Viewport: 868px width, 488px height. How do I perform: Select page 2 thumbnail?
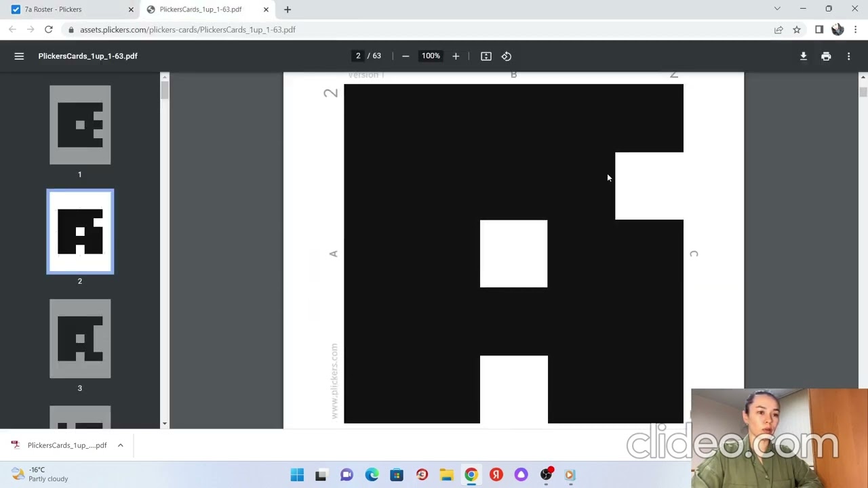click(80, 232)
